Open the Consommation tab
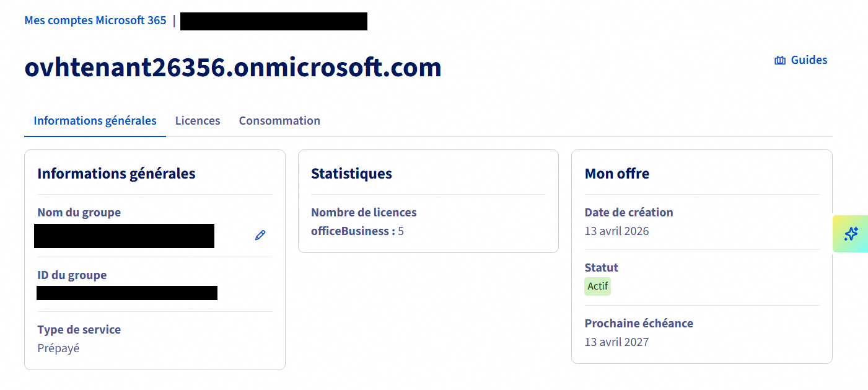The width and height of the screenshot is (868, 390). pyautogui.click(x=279, y=121)
